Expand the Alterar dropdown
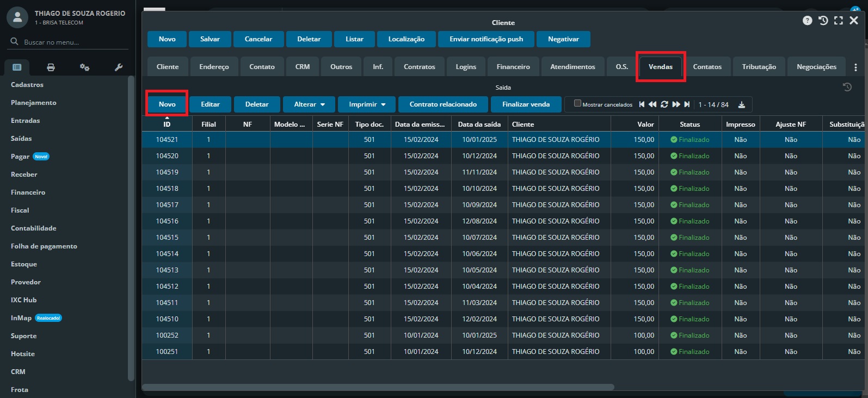 point(309,104)
